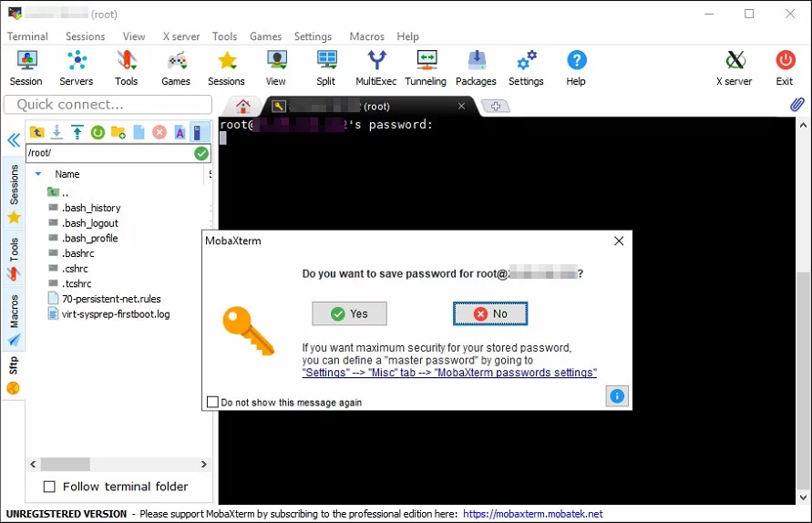Click the file list horizontal scrollbar thumb
Image resolution: width=812 pixels, height=523 pixels.
pyautogui.click(x=66, y=464)
